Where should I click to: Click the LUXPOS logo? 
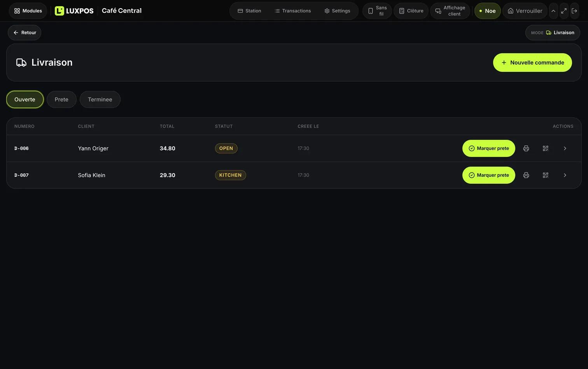(74, 11)
